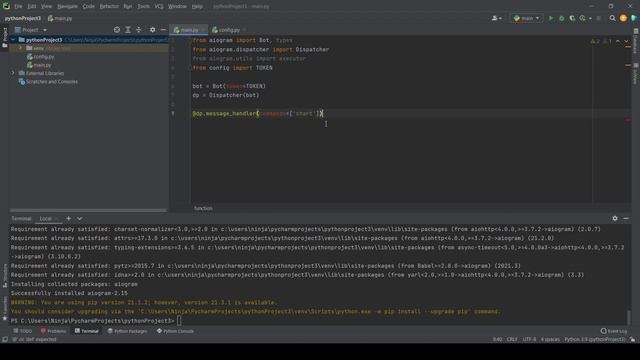Viewport: 640px width, 360px height.
Task: Open terminal session options chevron
Action: (80, 219)
